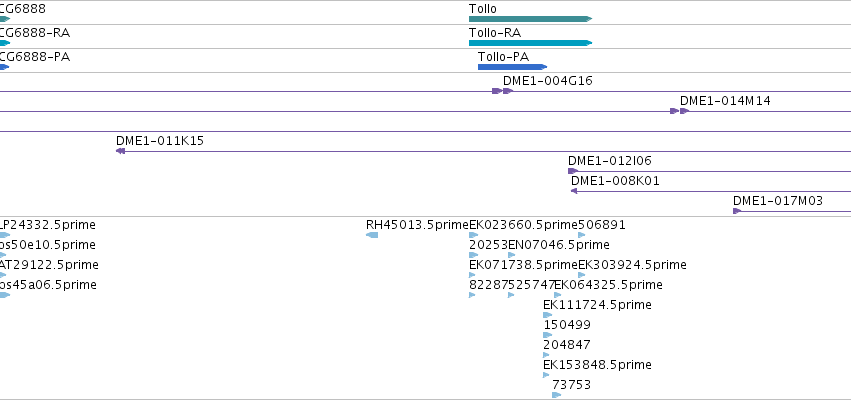Click the DME1-012I06 arrow marker

click(573, 171)
